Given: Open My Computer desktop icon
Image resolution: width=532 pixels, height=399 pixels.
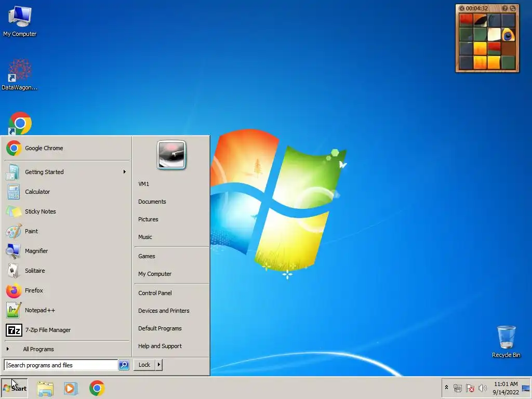Looking at the screenshot, I should pos(20,21).
